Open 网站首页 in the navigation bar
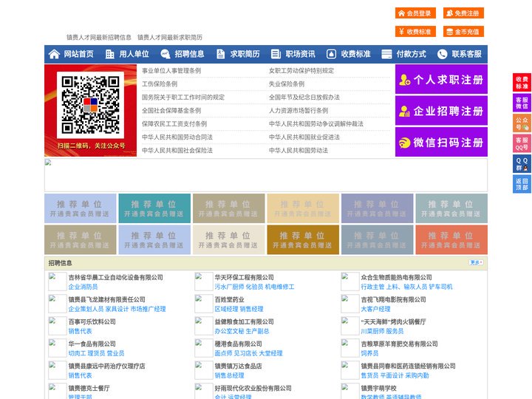This screenshot has height=399, width=532. (79, 54)
